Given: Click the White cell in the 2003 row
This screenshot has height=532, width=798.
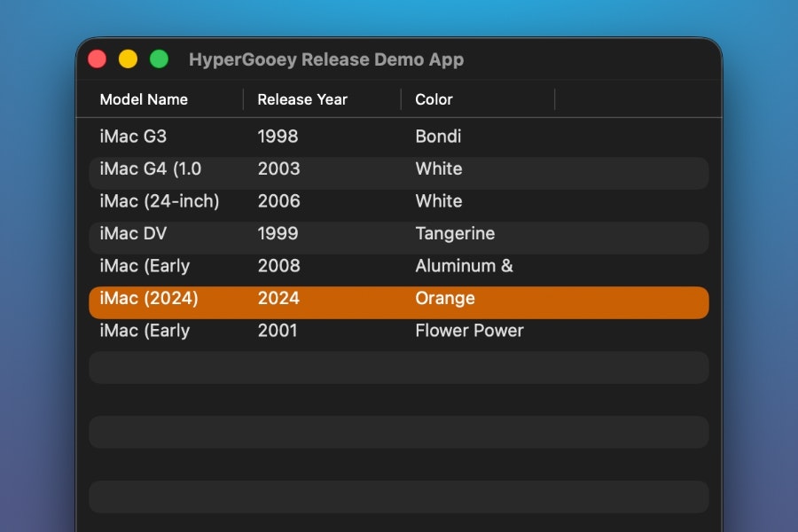Looking at the screenshot, I should coord(439,169).
